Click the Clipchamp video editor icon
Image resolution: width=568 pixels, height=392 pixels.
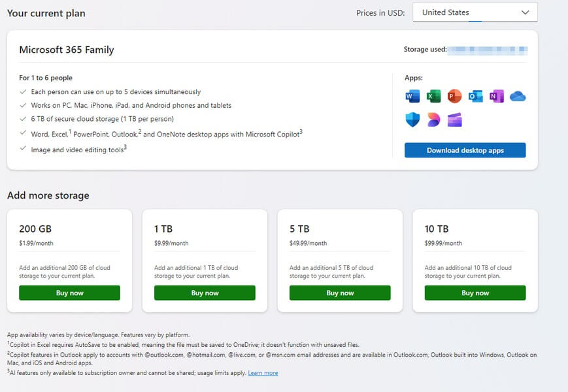pyautogui.click(x=454, y=120)
